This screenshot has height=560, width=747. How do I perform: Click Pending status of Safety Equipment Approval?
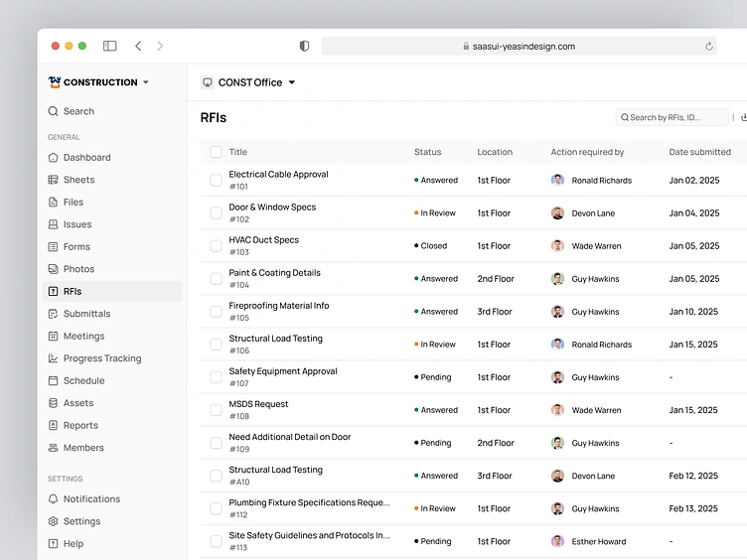432,377
